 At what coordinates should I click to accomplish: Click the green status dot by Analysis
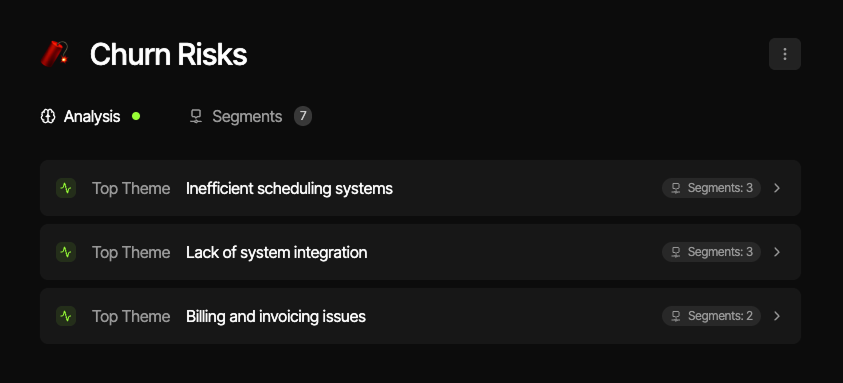(x=136, y=116)
